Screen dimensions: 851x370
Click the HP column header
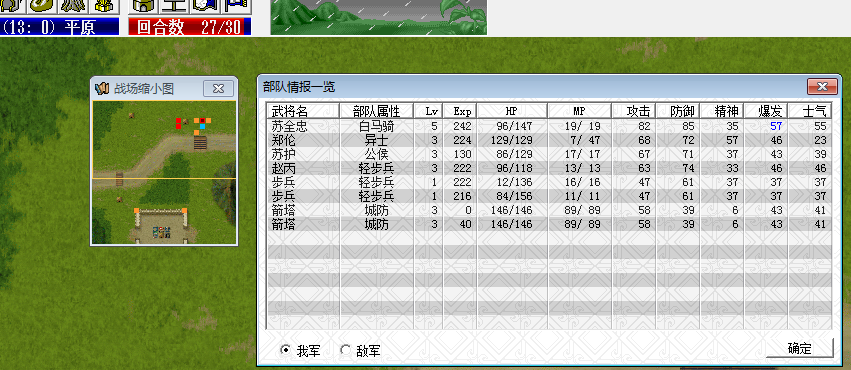[x=512, y=111]
